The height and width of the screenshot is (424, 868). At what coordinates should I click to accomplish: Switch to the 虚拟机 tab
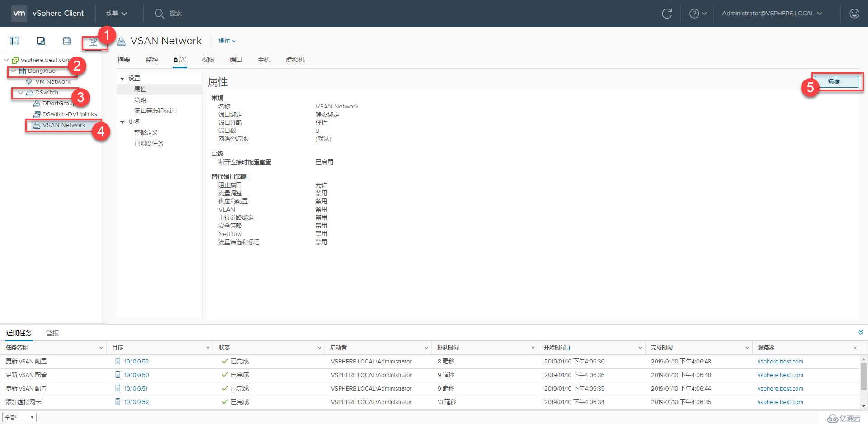(295, 60)
